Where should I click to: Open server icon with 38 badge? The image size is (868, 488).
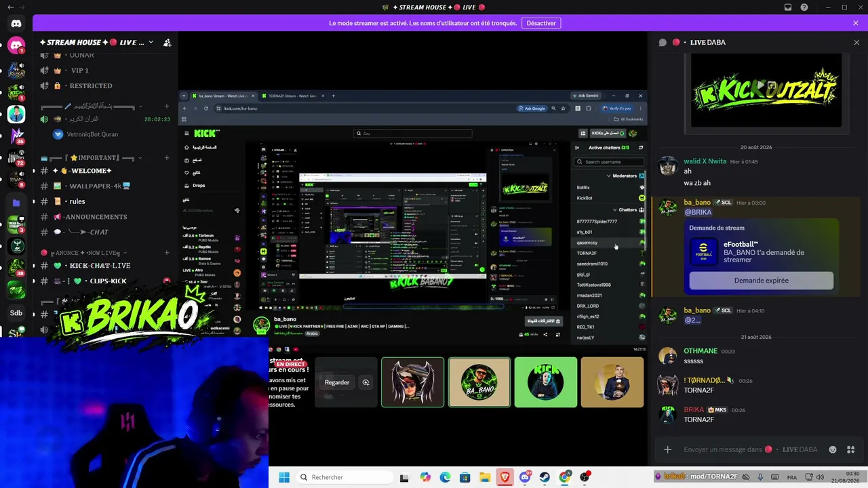click(x=16, y=268)
